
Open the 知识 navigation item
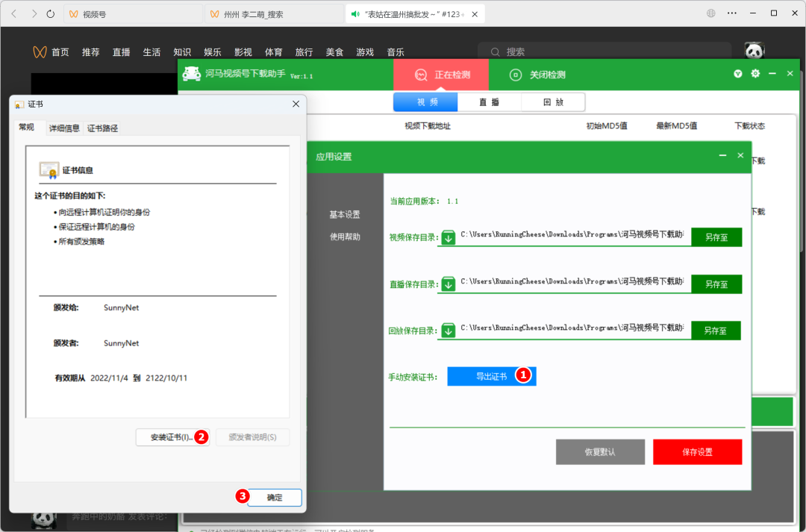click(x=182, y=52)
